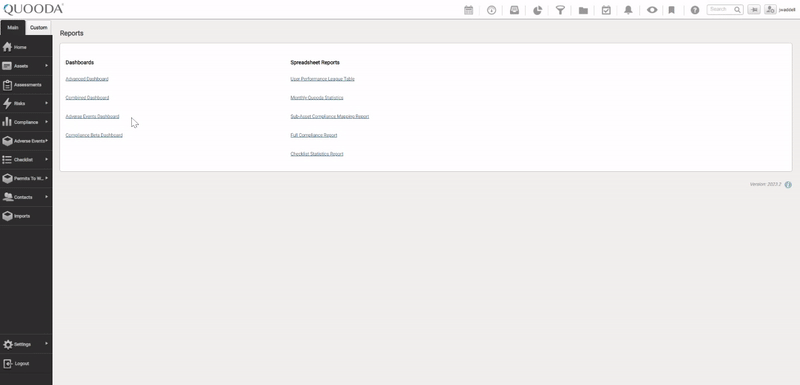Click the clock gauge icon in toolbar

coord(491,10)
